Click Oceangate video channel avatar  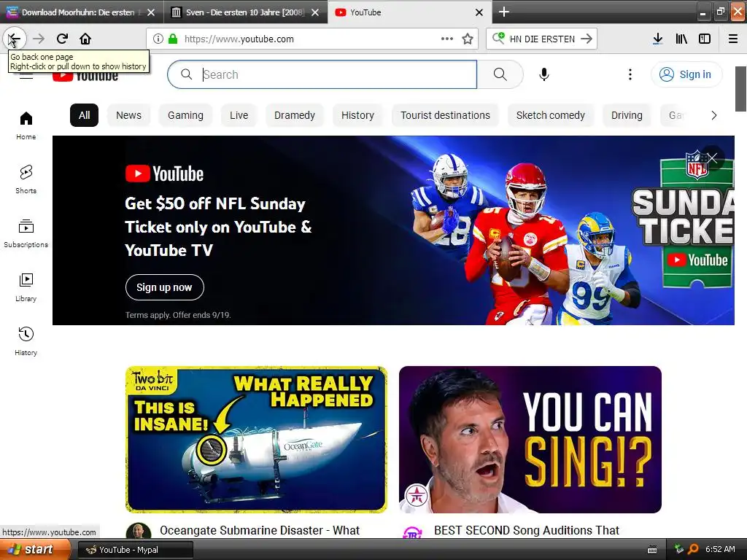tap(138, 532)
